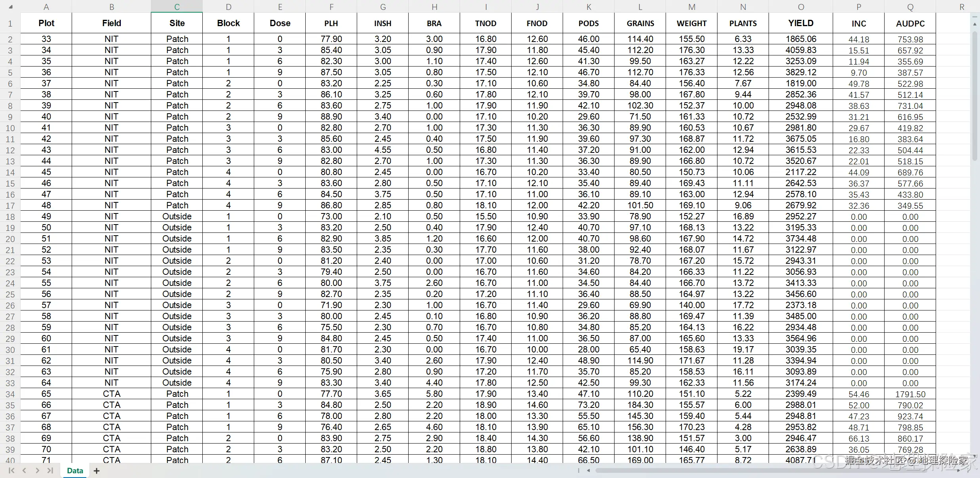Select INC cell 66.13
The width and height of the screenshot is (980, 478).
click(x=859, y=438)
